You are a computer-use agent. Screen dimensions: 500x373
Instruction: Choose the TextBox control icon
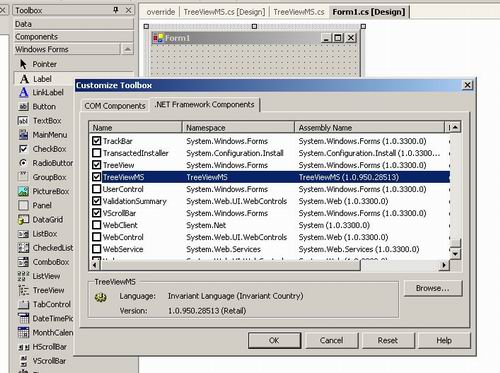(23, 121)
